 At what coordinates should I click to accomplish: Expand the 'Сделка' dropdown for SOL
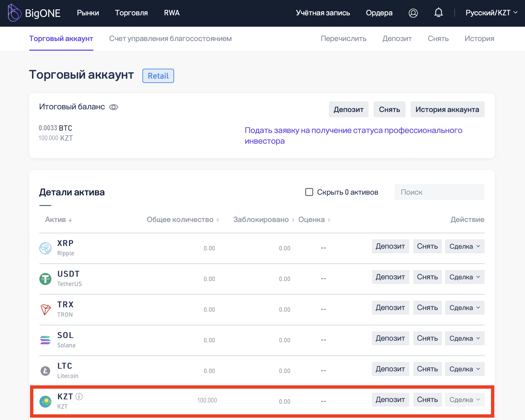pyautogui.click(x=465, y=338)
